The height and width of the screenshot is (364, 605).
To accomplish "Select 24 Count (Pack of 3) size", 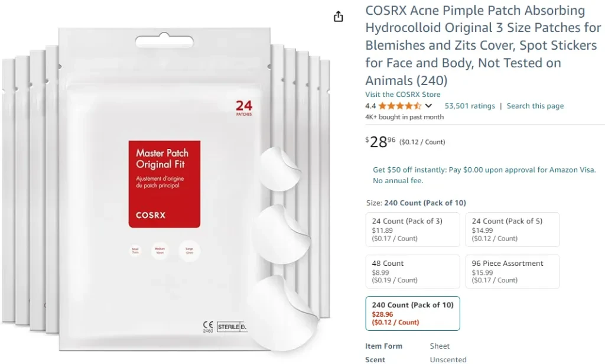I will tap(412, 229).
